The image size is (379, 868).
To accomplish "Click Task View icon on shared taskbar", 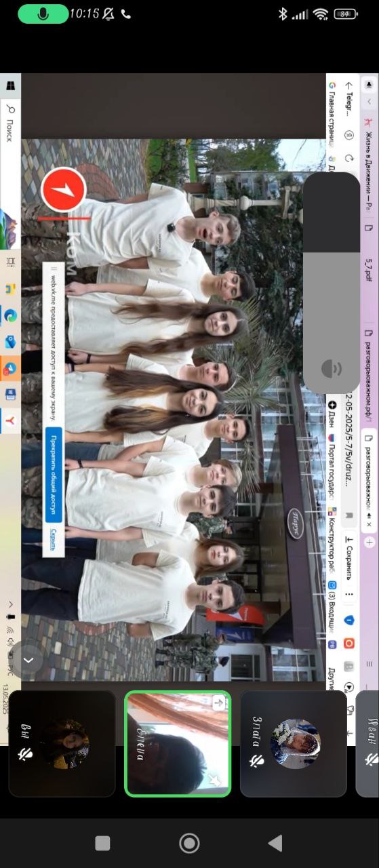I will 10,262.
